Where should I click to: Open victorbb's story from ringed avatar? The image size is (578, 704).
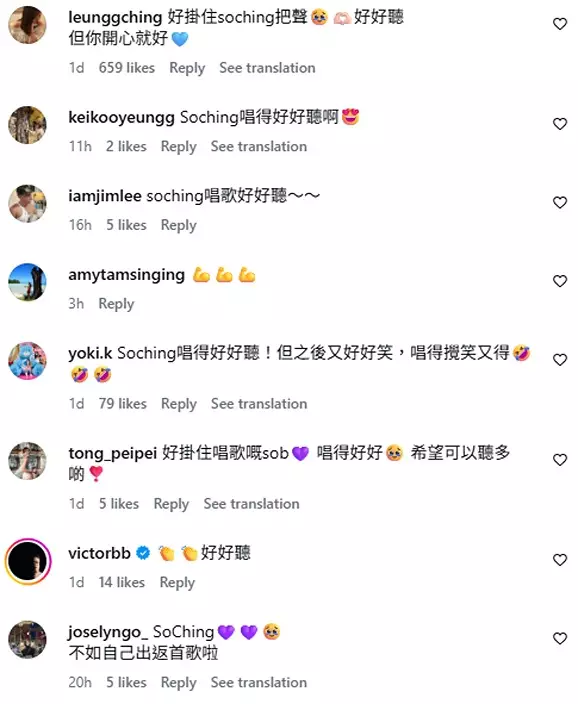coord(28,561)
